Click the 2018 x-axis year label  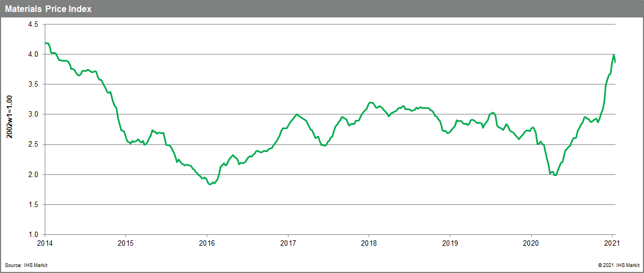point(369,243)
